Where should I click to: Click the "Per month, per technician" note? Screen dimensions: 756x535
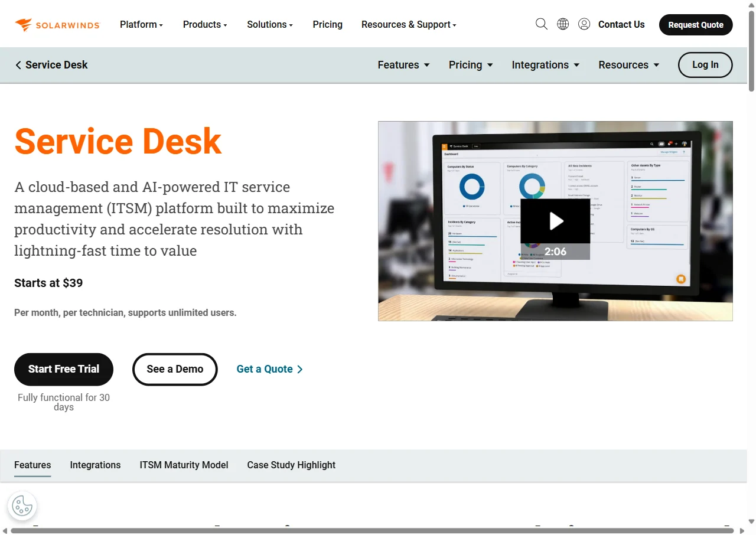pos(125,312)
